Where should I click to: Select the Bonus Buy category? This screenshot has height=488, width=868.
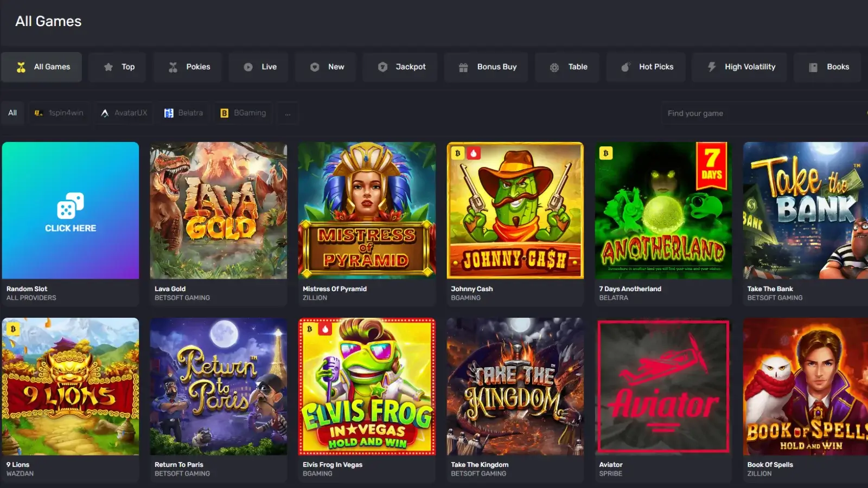point(486,67)
